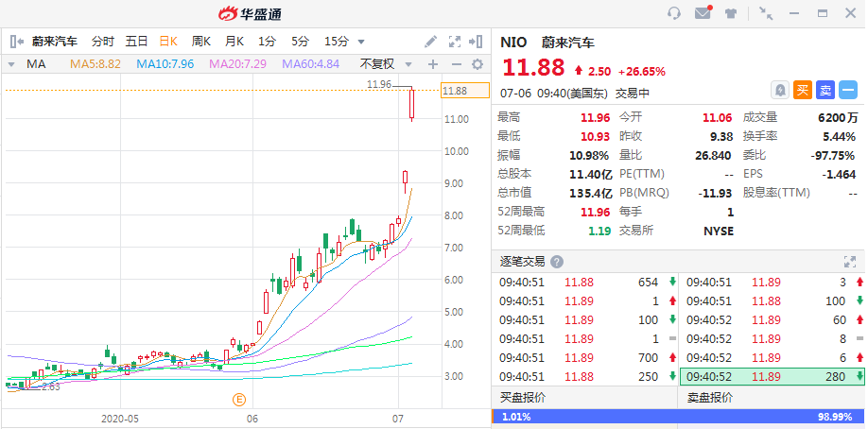The image size is (868, 429).
Task: Click the trade row with volume 700
Action: point(584,357)
